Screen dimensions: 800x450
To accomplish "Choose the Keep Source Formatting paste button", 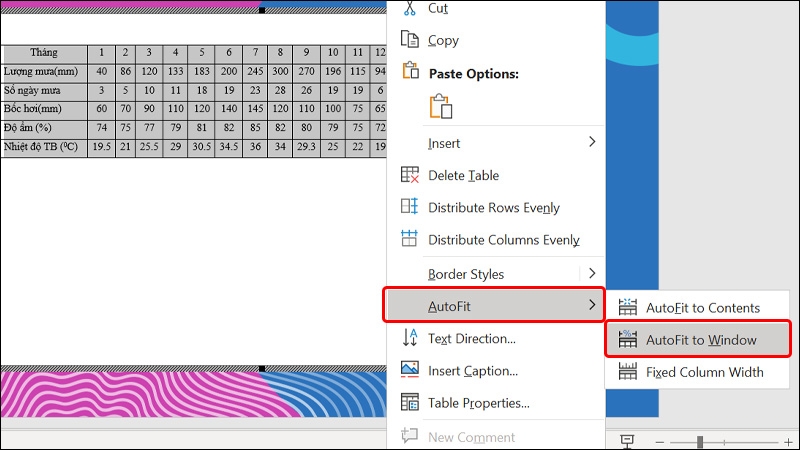I will pyautogui.click(x=441, y=106).
